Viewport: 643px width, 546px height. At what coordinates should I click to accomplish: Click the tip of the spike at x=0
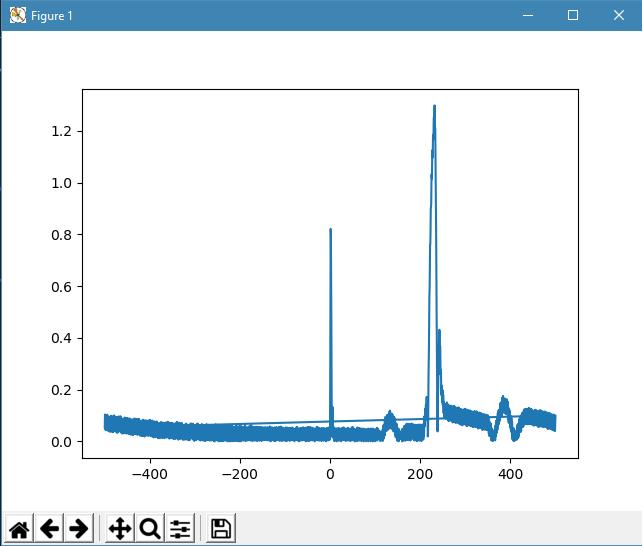click(x=331, y=230)
